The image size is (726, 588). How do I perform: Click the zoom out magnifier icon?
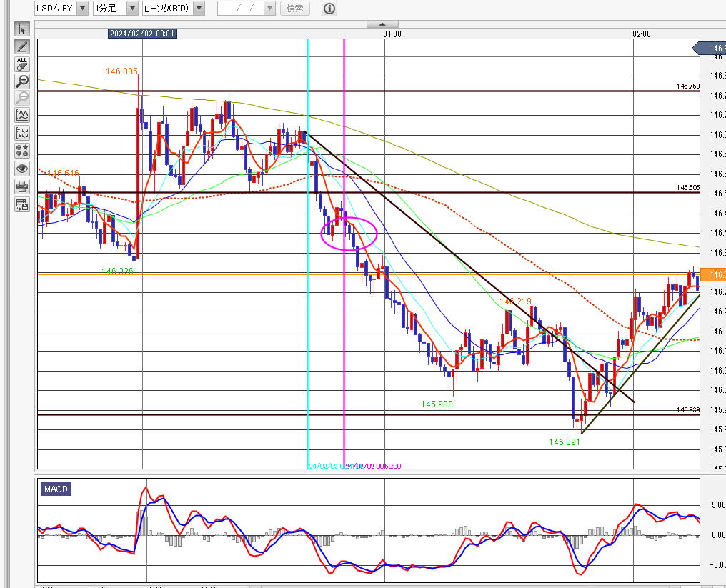click(x=22, y=98)
